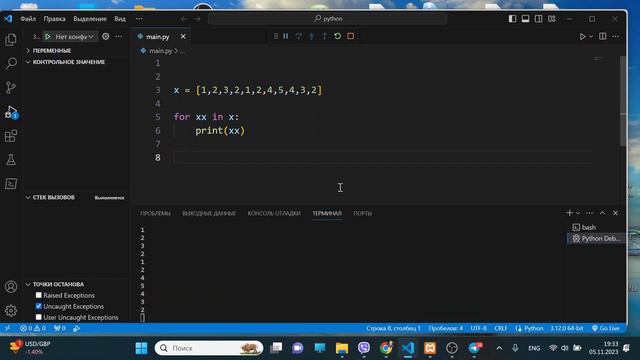The image size is (640, 360).
Task: Open the Accounts icon in activity bar
Action: click(11, 287)
